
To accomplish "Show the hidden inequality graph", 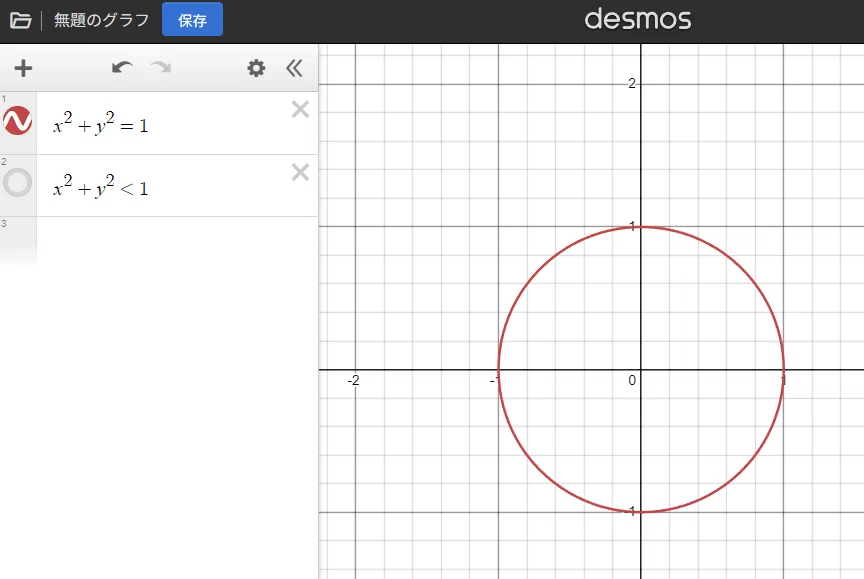I will [18, 183].
